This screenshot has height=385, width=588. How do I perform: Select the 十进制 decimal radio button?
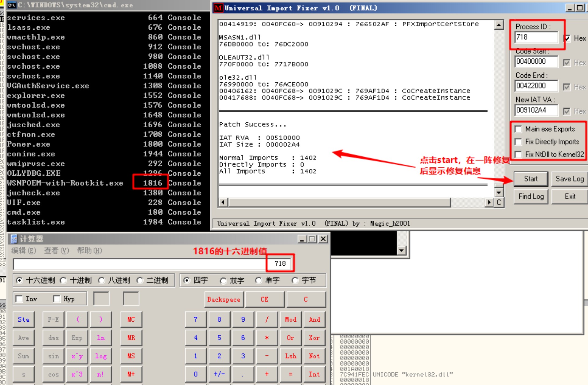(63, 280)
